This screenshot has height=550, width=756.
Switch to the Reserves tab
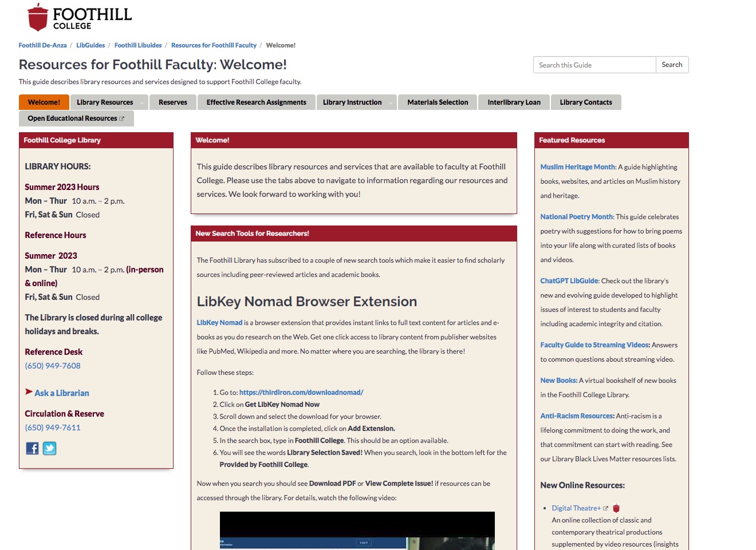(173, 102)
